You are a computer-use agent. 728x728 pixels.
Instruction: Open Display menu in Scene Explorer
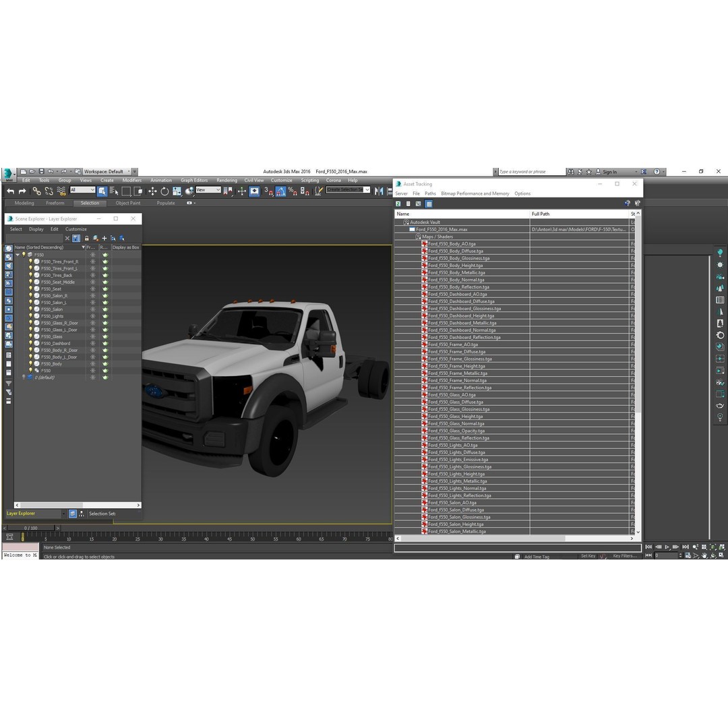[36, 229]
